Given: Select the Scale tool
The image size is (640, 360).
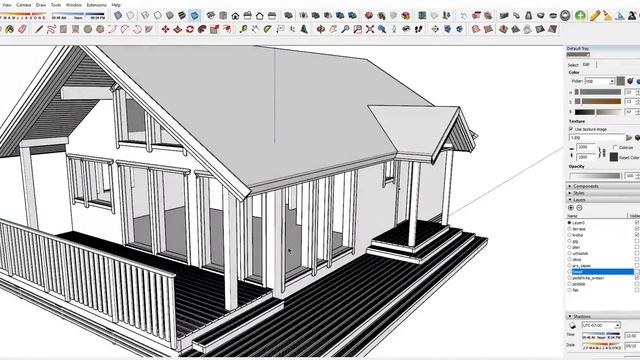Looking at the screenshot, I should [x=214, y=29].
